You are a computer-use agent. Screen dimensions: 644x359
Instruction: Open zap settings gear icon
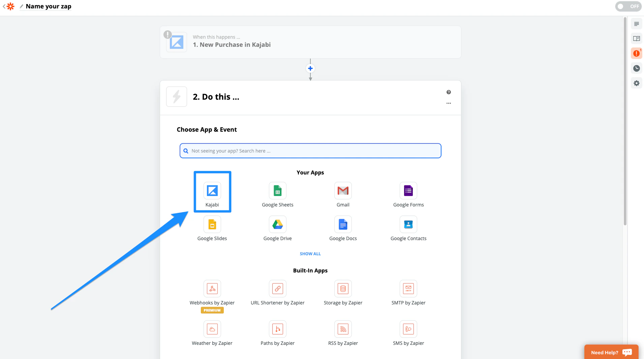click(636, 83)
